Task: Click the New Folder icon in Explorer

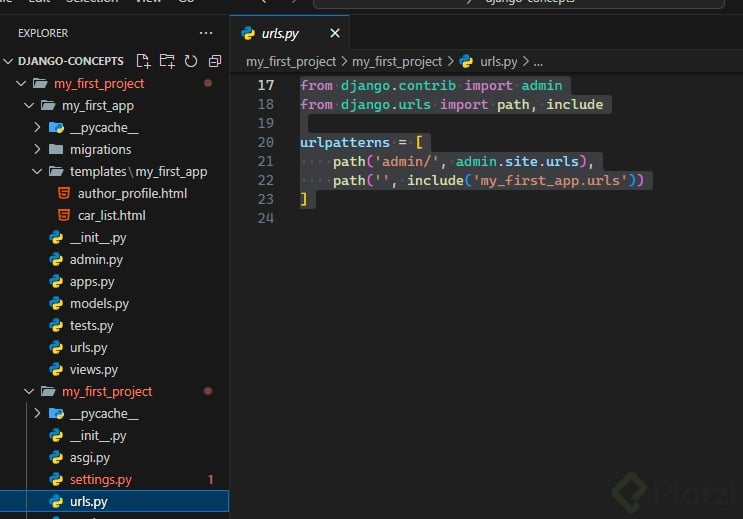Action: (167, 61)
